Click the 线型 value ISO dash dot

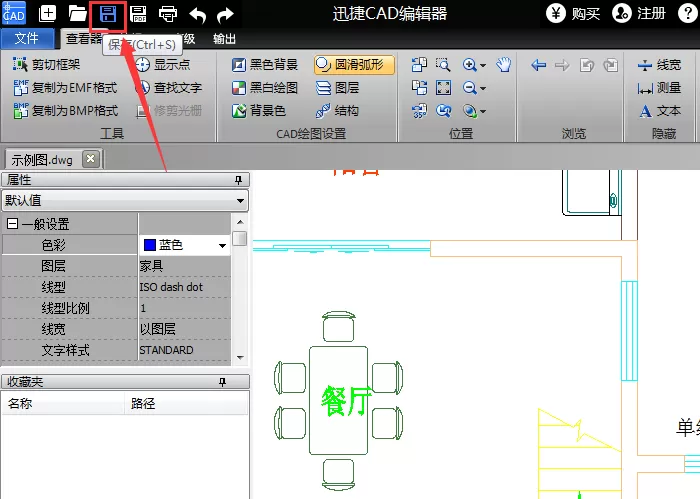[184, 287]
